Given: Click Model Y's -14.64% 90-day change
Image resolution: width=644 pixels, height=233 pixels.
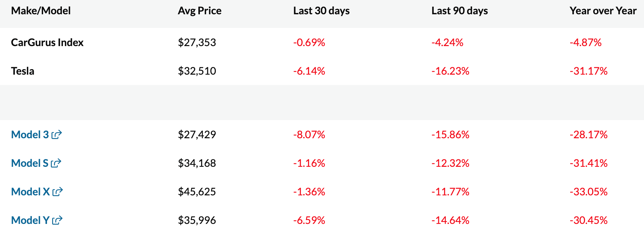Looking at the screenshot, I should pos(450,220).
